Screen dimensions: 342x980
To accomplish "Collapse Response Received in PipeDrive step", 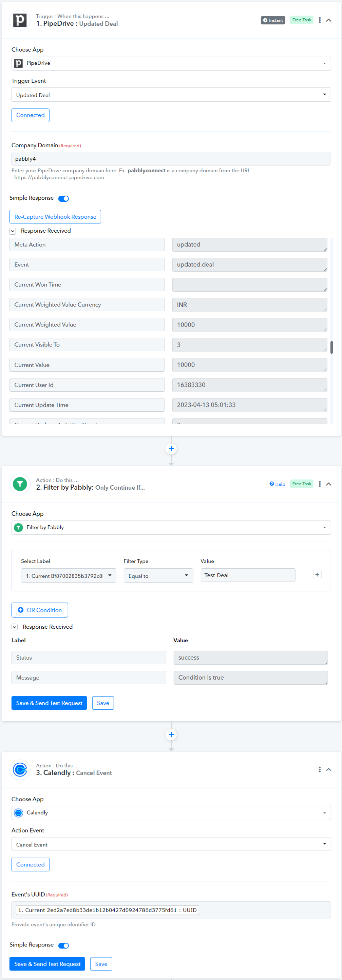I will click(x=13, y=231).
